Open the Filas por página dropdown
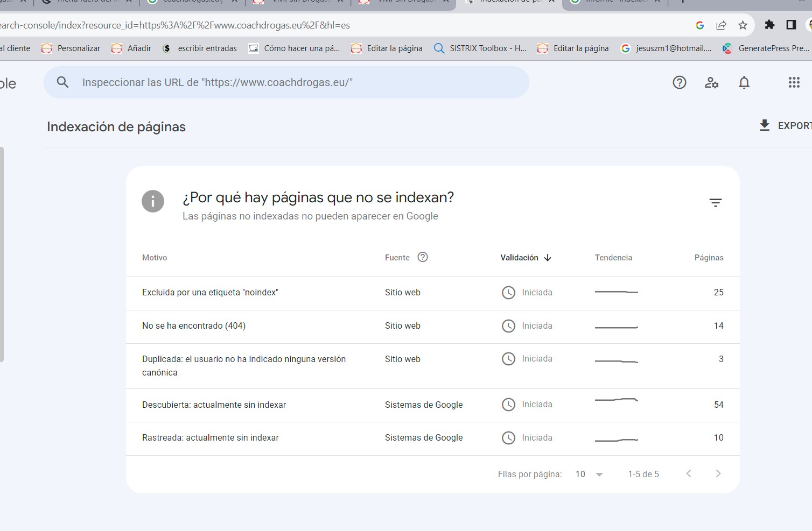Viewport: 812px width, 531px height. tap(589, 474)
